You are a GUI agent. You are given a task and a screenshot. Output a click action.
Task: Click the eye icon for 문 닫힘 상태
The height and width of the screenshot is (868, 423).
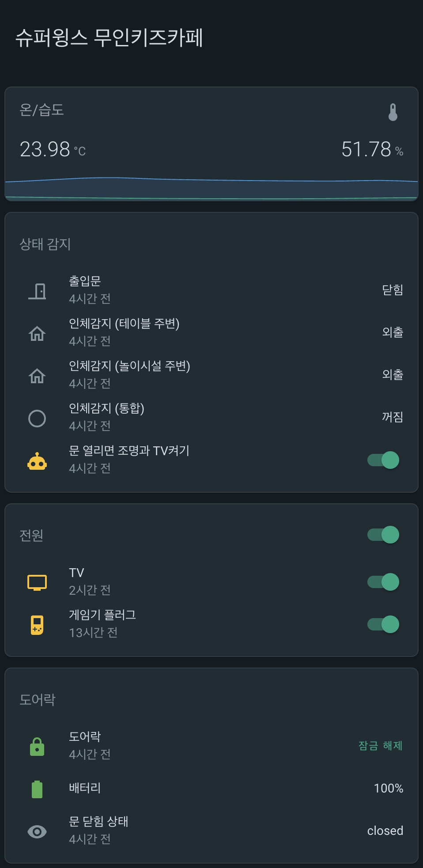pyautogui.click(x=37, y=832)
